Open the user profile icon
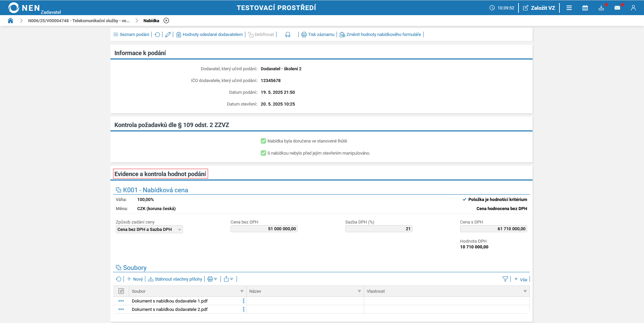 coord(633,8)
